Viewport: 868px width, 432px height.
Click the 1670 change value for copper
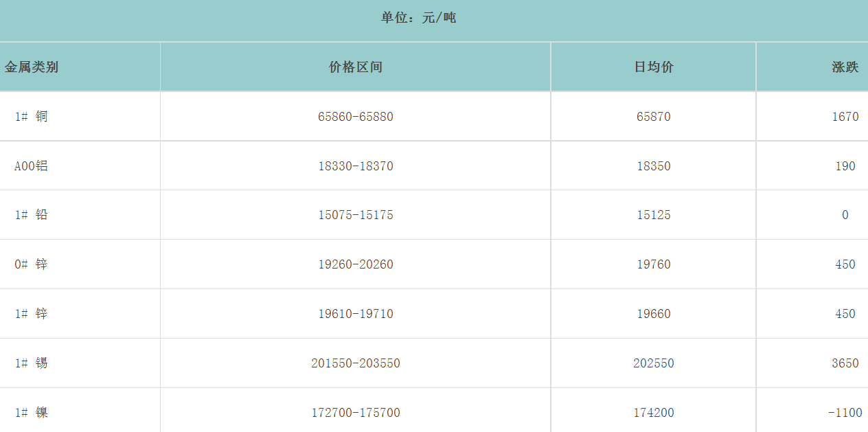pos(845,117)
